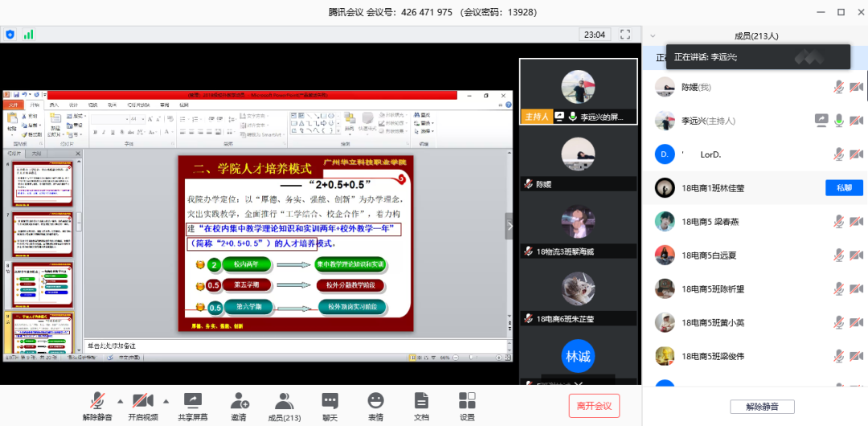Switch the video layout view icon

click(624, 35)
